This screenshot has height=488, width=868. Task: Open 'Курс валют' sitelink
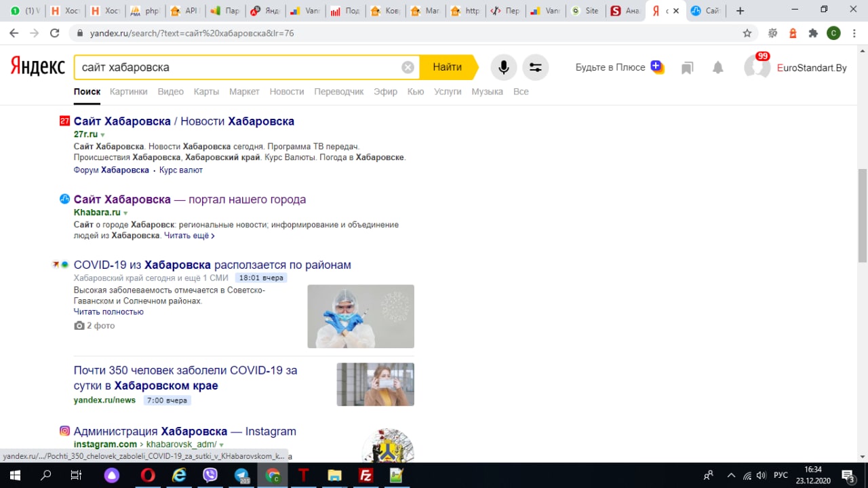[181, 170]
